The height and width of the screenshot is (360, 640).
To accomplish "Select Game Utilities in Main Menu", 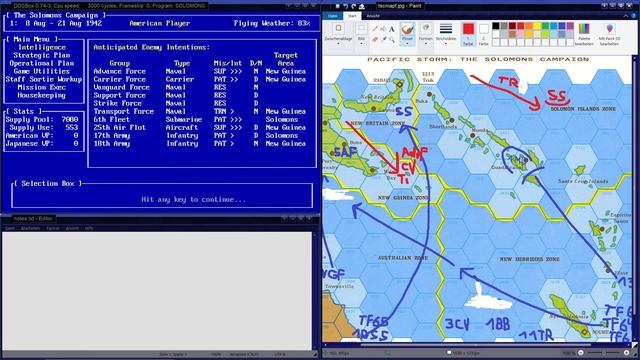I will pyautogui.click(x=42, y=71).
